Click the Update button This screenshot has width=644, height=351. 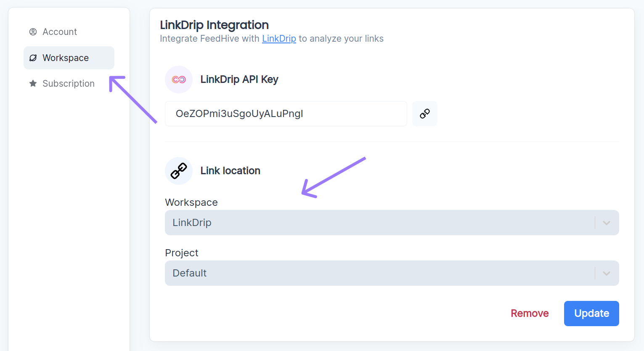(591, 313)
